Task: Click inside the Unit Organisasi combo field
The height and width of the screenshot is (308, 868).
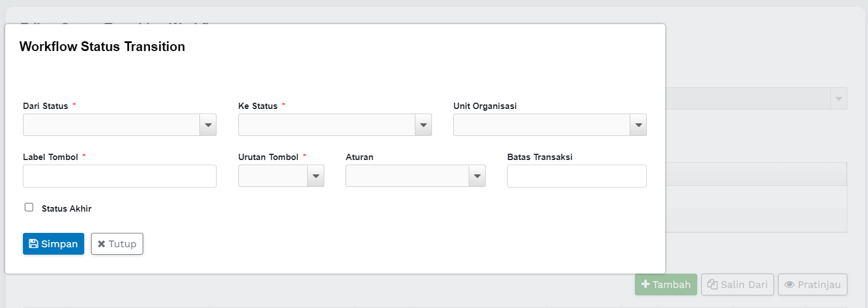Action: point(541,125)
